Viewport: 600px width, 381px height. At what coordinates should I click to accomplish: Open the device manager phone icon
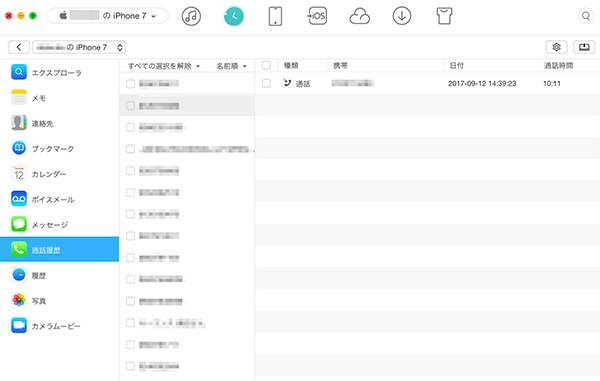[x=275, y=16]
